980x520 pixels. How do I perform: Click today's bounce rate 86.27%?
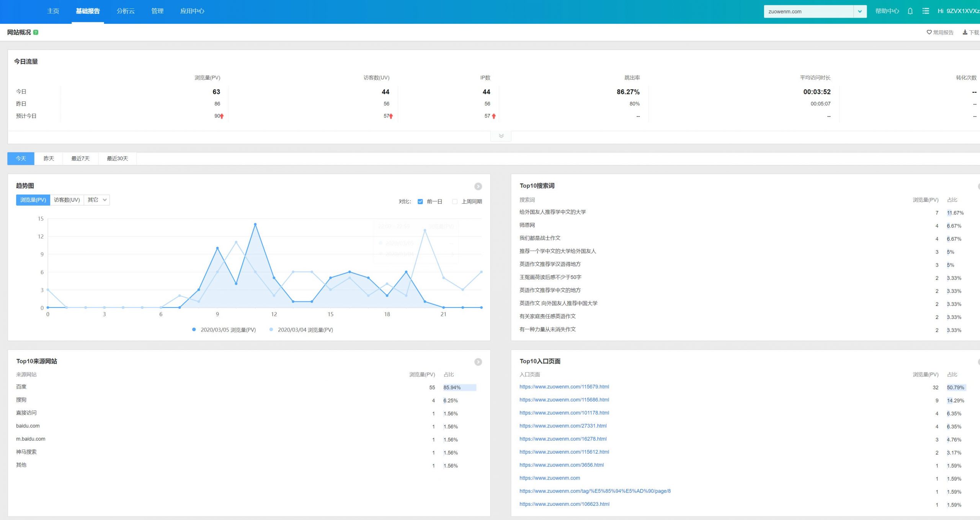click(x=628, y=92)
